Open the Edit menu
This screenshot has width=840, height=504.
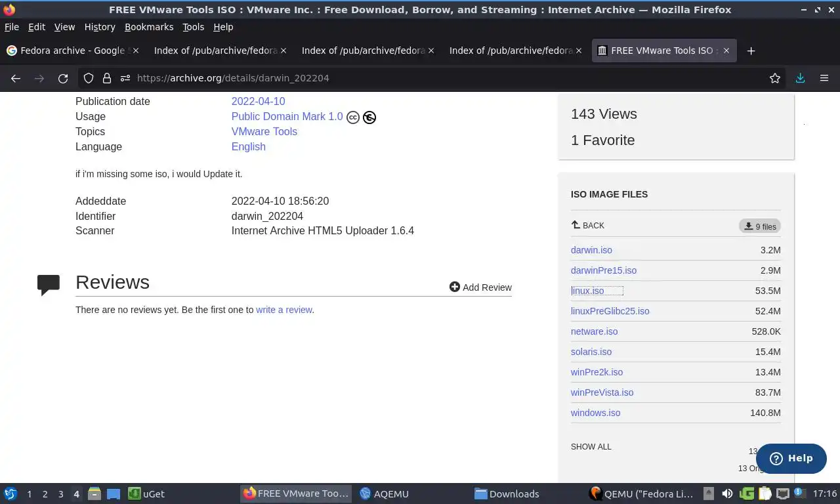tap(37, 27)
